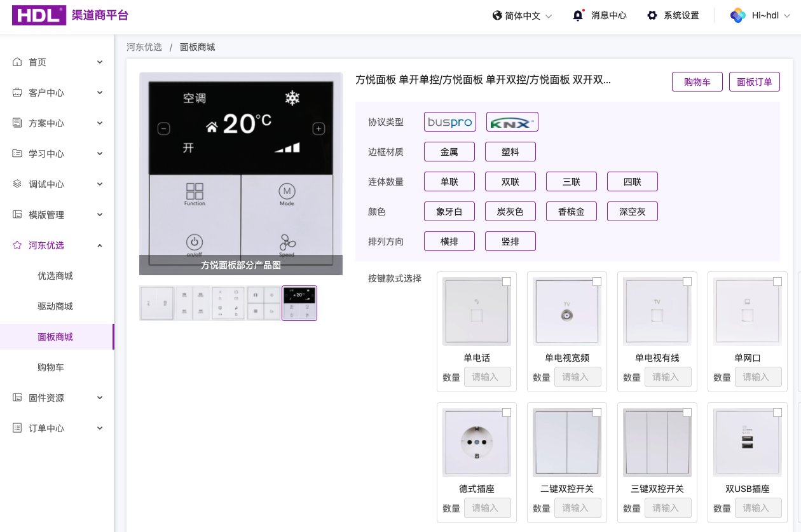Choose 炭灰色 color option
Viewport: 801px width, 532px height.
pos(510,212)
